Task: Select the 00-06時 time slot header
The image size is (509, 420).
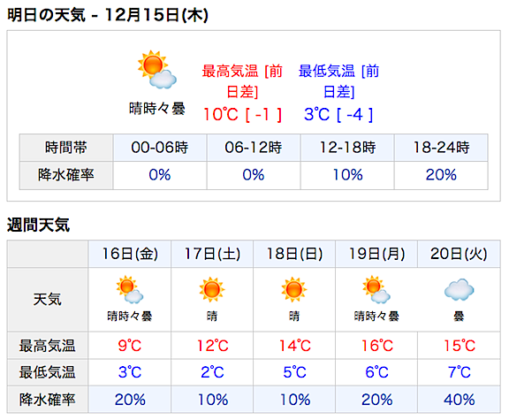Action: [x=160, y=148]
